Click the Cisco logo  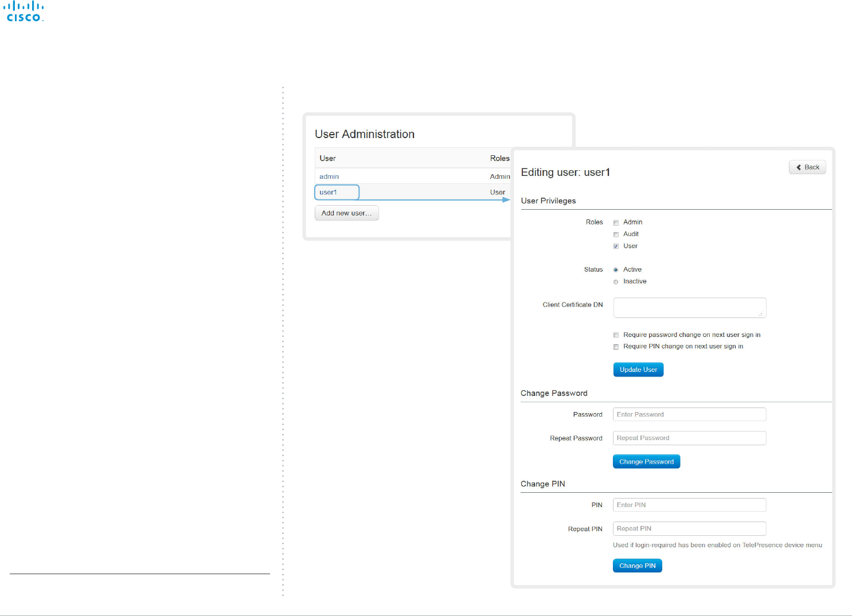[x=24, y=11]
